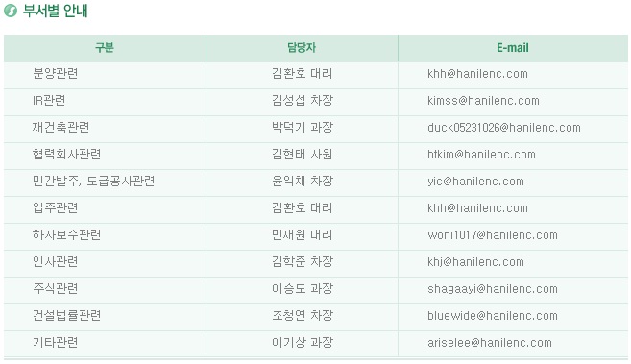Open email shagaayi@hanilenc.com
631x364 pixels.
pyautogui.click(x=493, y=289)
